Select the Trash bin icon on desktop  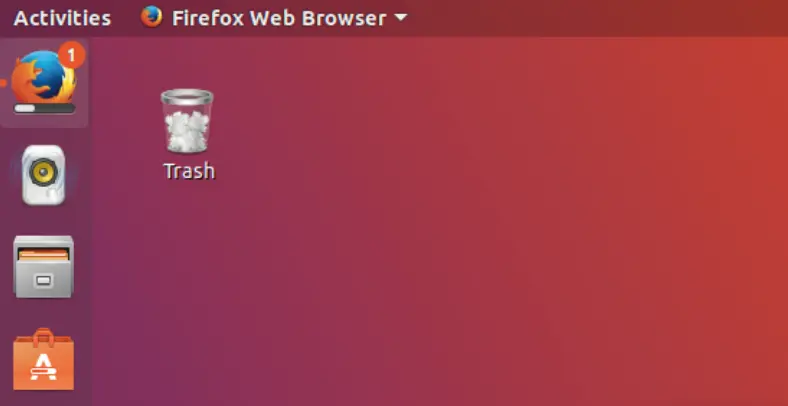(187, 121)
